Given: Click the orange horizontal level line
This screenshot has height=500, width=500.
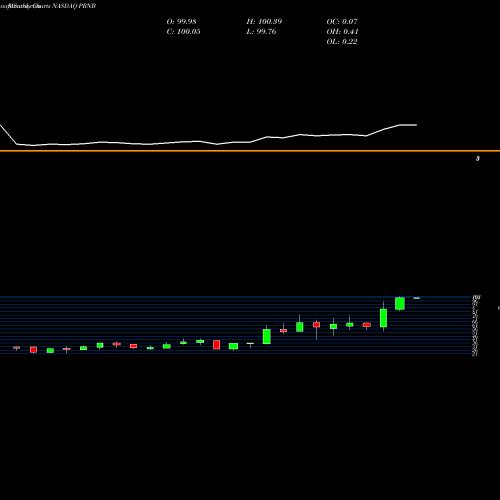Looking at the screenshot, I should click(250, 151).
